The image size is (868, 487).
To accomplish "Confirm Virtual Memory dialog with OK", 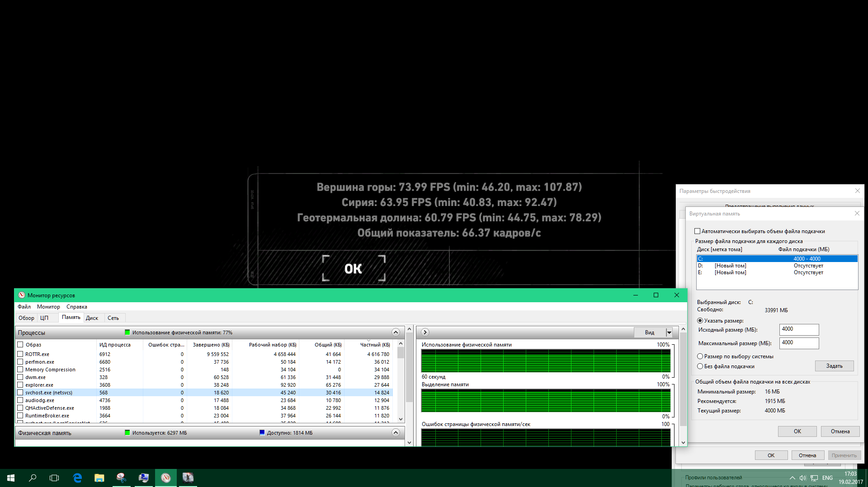I will tap(797, 431).
